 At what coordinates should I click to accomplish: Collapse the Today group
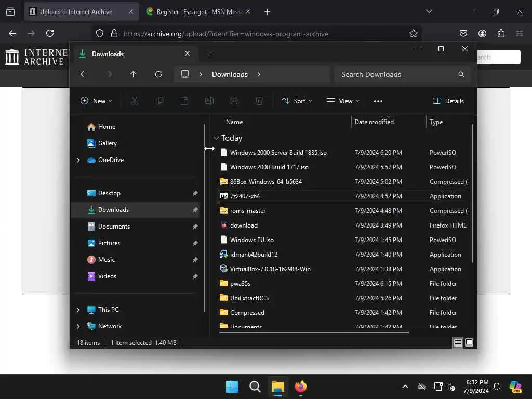pos(216,138)
